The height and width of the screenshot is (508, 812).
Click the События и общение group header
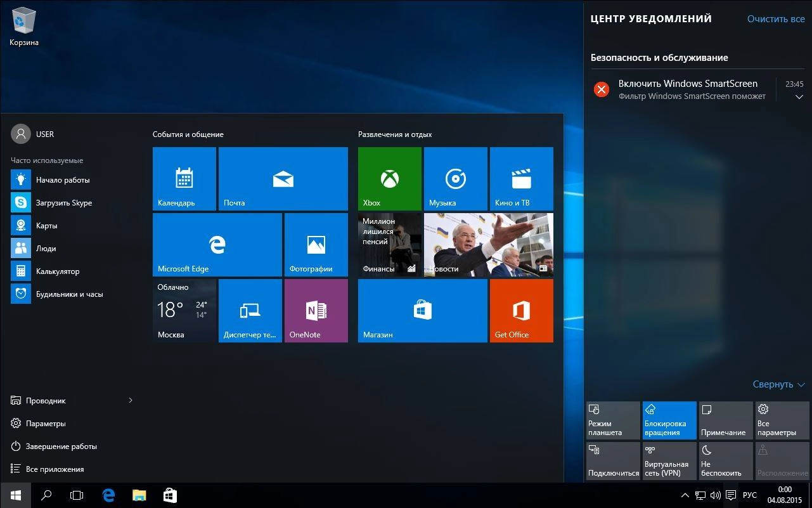point(188,134)
